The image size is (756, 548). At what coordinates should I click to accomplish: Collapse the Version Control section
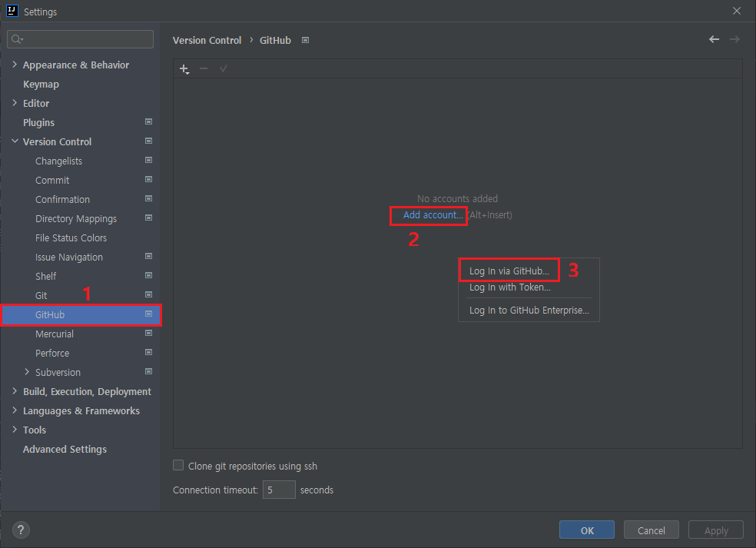pos(15,141)
